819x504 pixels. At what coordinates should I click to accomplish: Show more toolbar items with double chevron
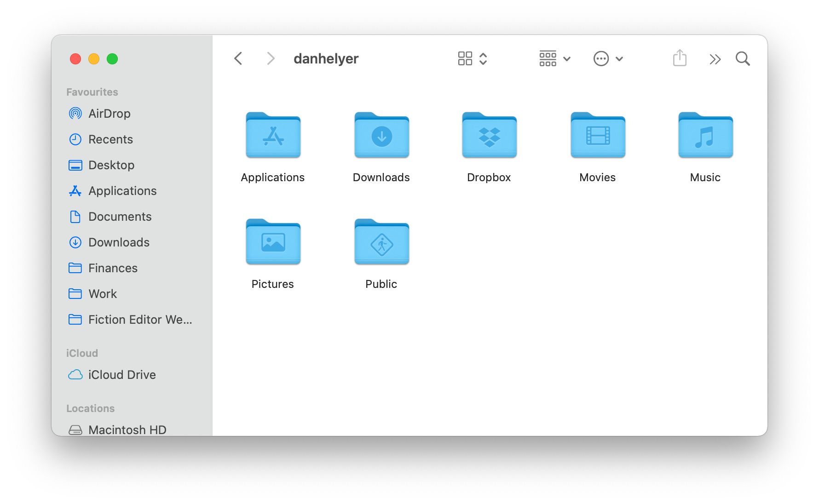click(715, 59)
